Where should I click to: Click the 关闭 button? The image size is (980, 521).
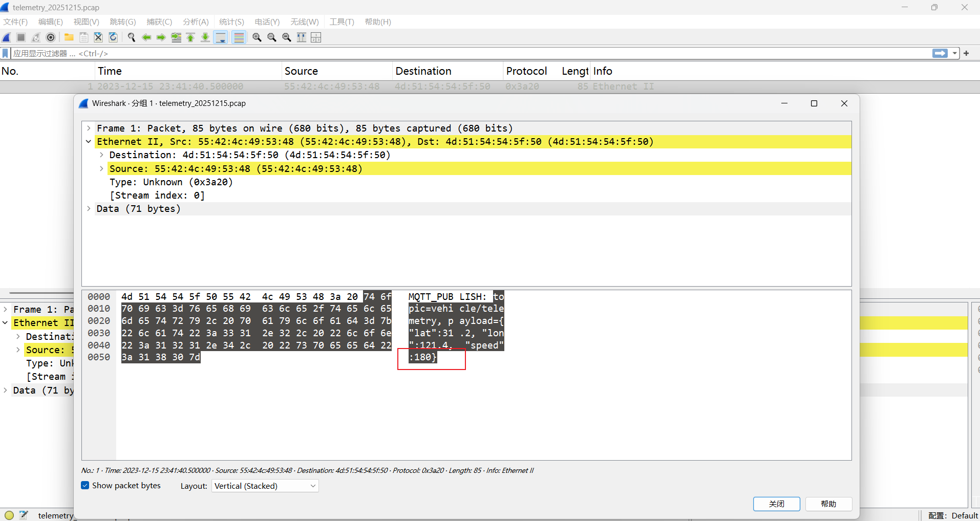[776, 504]
